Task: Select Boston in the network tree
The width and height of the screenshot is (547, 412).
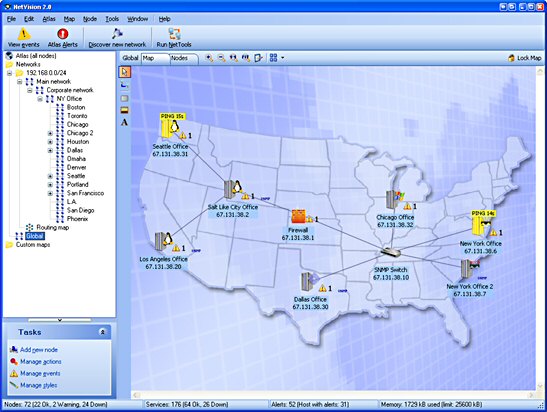Action: 76,107
